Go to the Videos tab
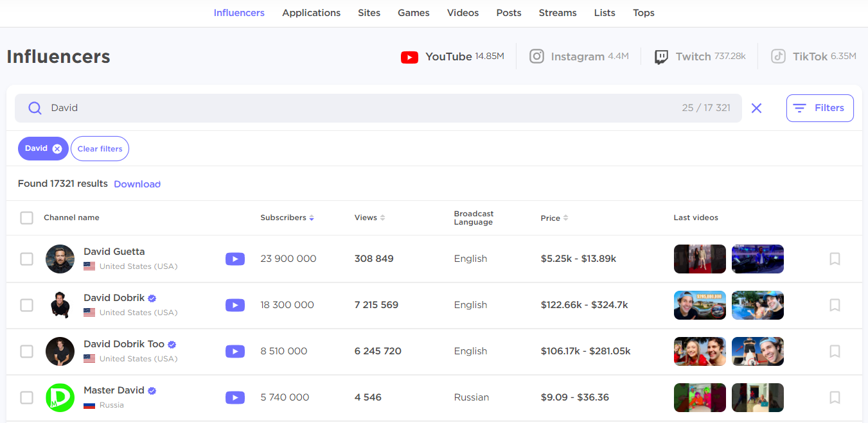The height and width of the screenshot is (423, 868). 463,13
